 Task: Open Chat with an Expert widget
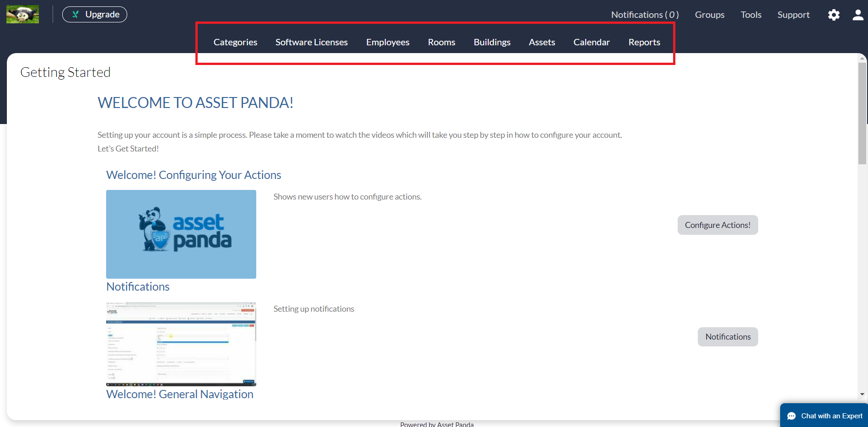(x=824, y=416)
